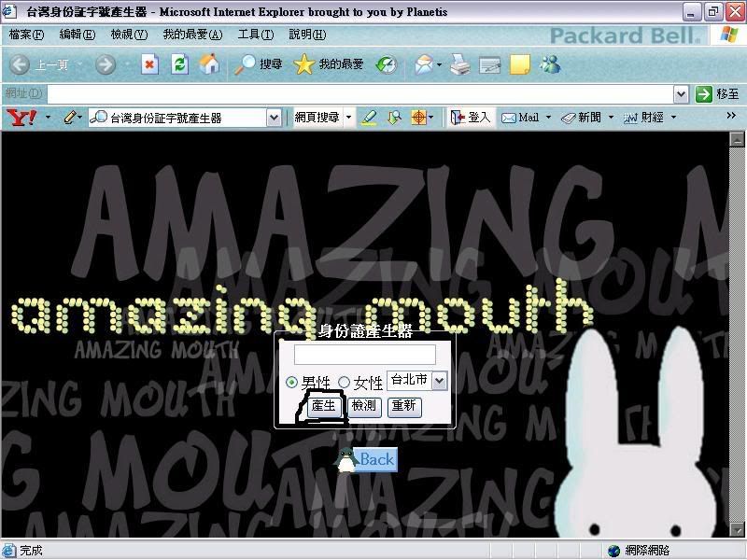Click the page's vertical scrollbar up arrow
This screenshot has width=747, height=560.
[x=738, y=139]
